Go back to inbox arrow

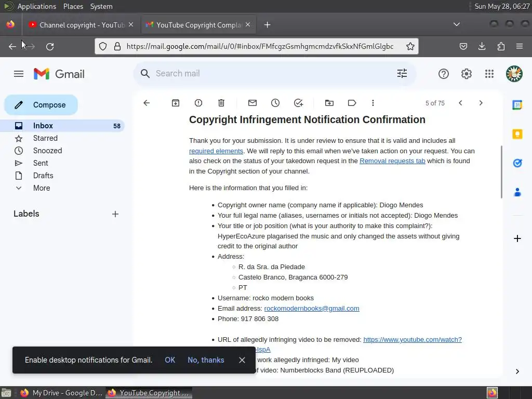pos(147,103)
